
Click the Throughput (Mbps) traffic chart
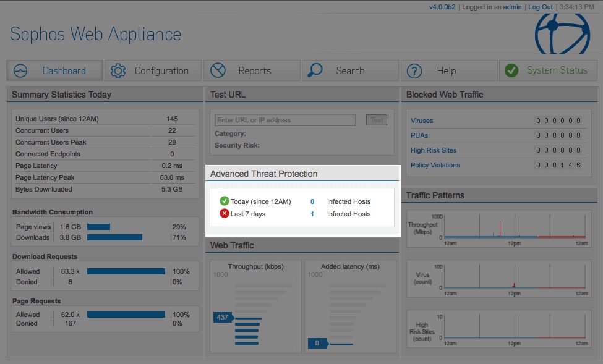tap(498, 229)
